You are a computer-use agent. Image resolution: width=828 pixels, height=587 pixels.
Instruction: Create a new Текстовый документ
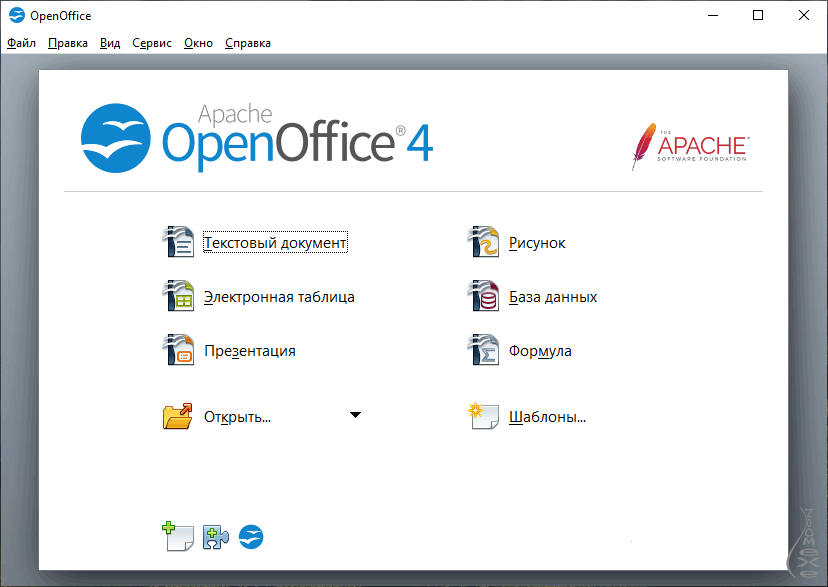point(275,242)
